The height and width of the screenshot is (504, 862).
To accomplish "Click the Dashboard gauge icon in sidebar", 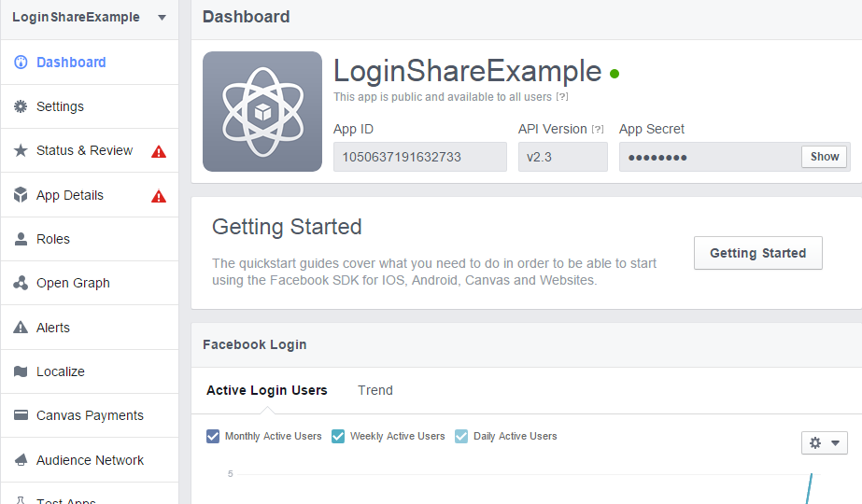I will (21, 63).
